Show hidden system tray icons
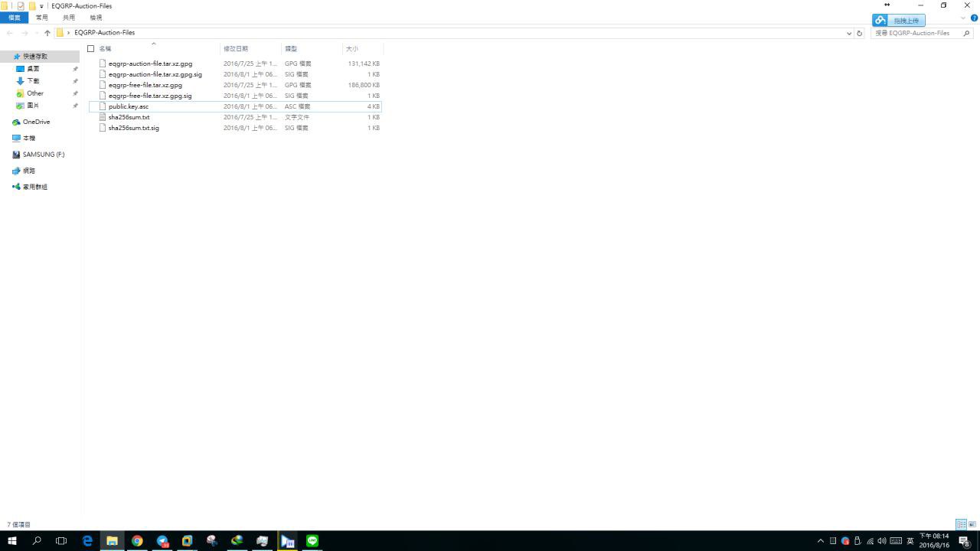 click(821, 541)
